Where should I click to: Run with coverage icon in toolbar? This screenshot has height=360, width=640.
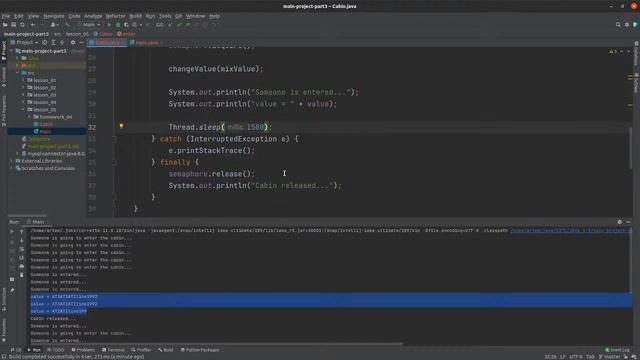tap(126, 25)
